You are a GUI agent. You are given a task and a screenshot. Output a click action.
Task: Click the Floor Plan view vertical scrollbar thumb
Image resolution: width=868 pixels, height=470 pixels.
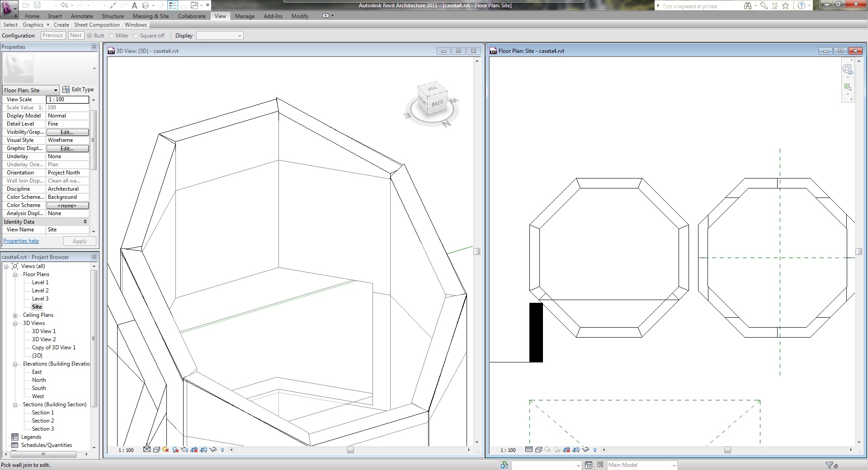point(859,252)
